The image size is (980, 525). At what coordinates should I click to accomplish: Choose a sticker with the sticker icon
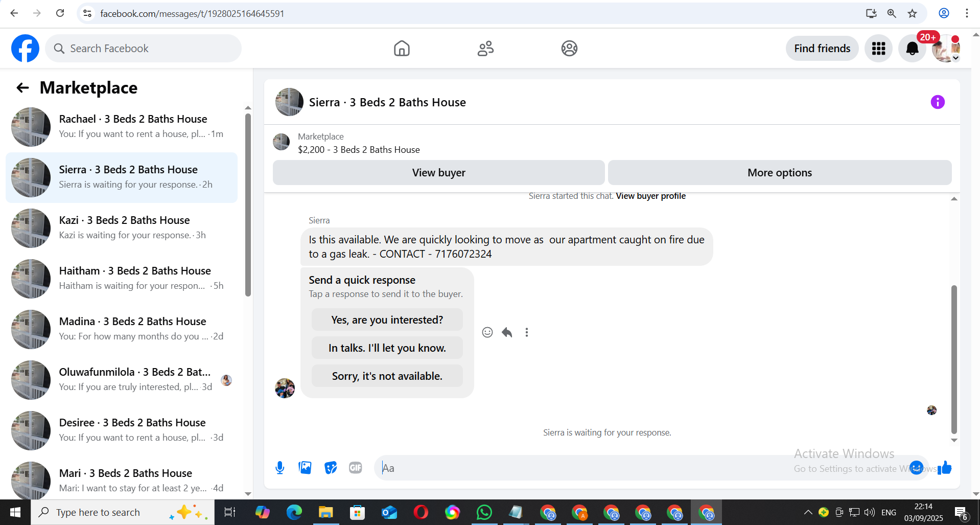point(331,468)
